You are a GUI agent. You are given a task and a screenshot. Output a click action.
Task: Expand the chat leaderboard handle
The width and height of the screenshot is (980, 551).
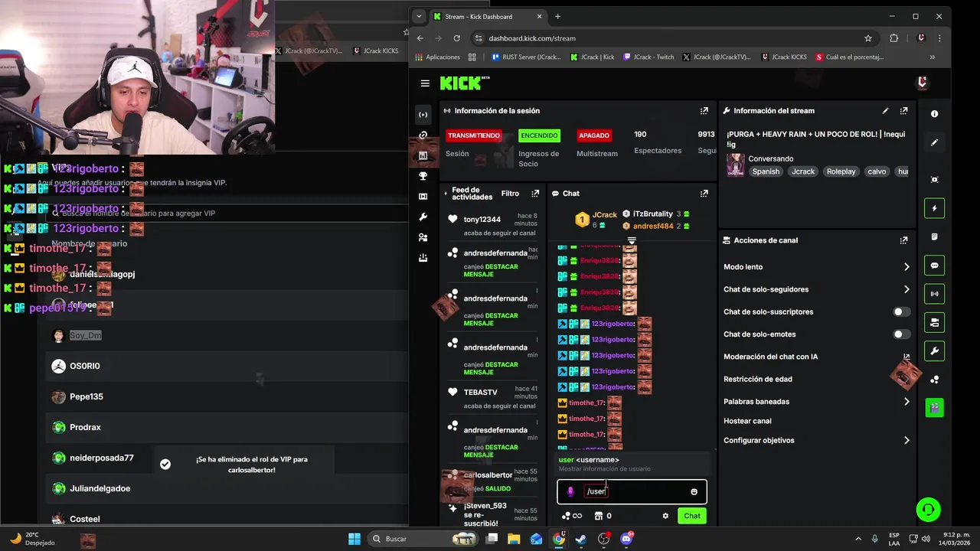632,240
